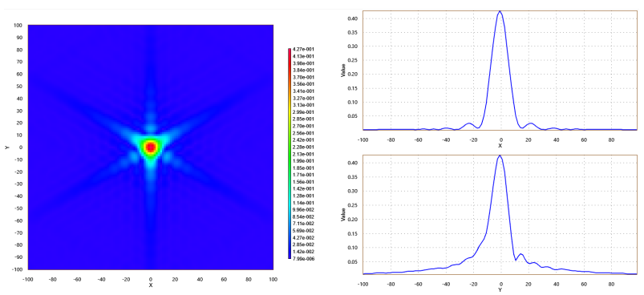This screenshot has width=644, height=295.
Task: Click the 1.28e-001 legend label
Action: [303, 196]
